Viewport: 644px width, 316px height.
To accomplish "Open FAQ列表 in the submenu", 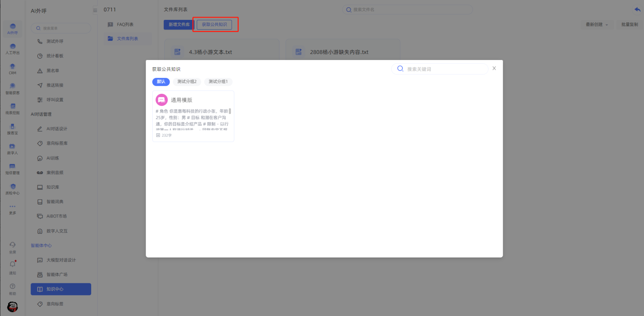I will (x=125, y=25).
